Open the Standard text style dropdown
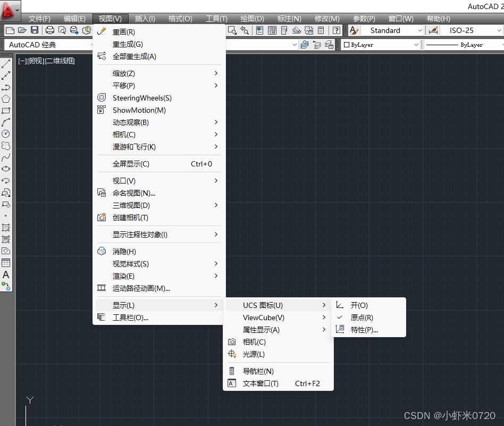Image resolution: width=504 pixels, height=426 pixels. pyautogui.click(x=392, y=30)
